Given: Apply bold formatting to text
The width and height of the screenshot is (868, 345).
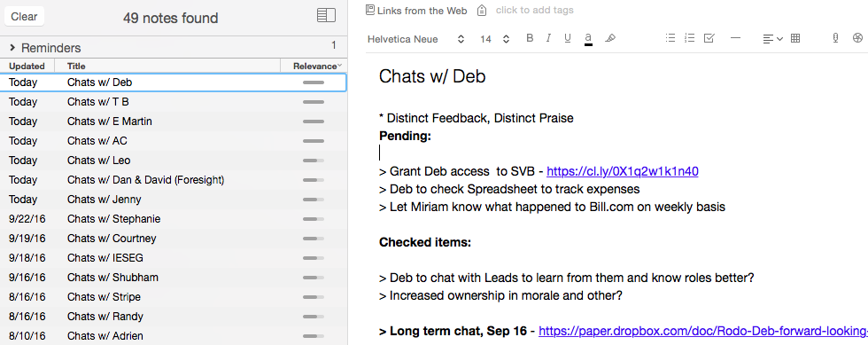Looking at the screenshot, I should (x=530, y=38).
